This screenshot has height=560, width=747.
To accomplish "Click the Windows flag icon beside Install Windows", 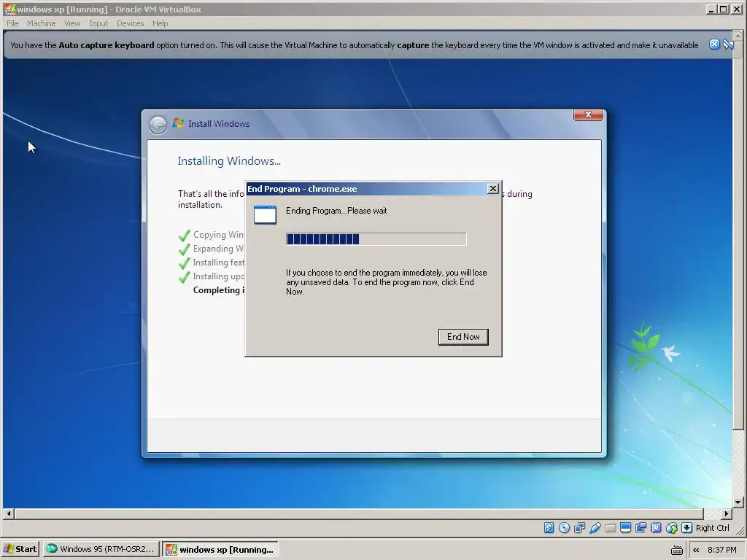I will 178,123.
